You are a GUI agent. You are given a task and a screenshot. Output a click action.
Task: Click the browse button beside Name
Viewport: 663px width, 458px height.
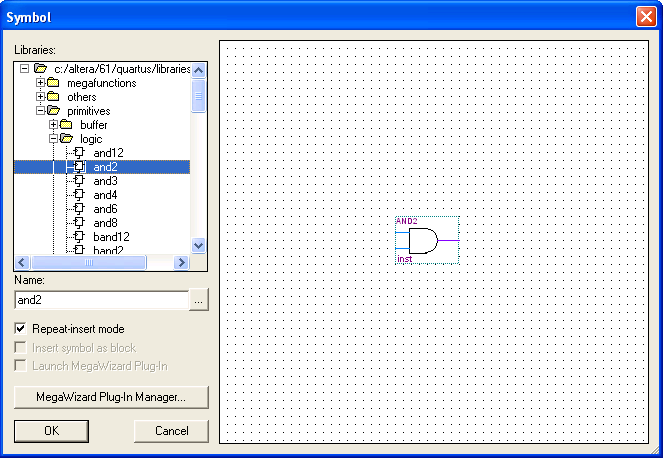199,299
